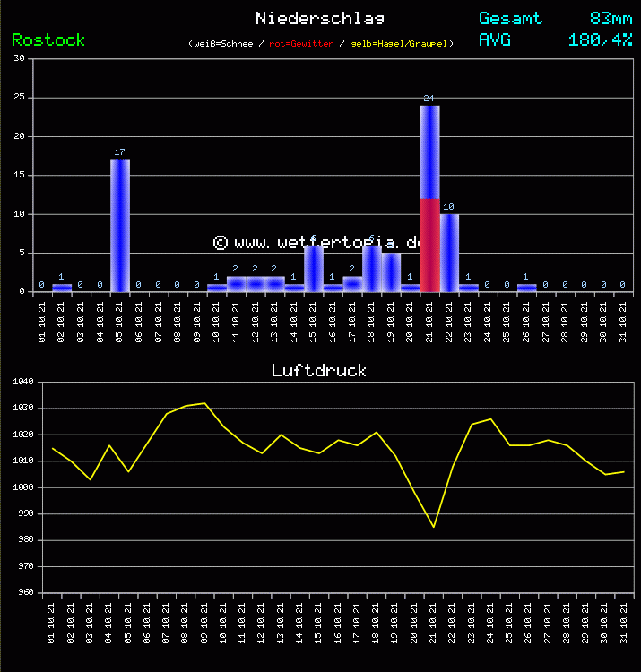The image size is (641, 672).
Task: Click the blue bar labeled 10 on 22.10.21
Action: pos(449,252)
